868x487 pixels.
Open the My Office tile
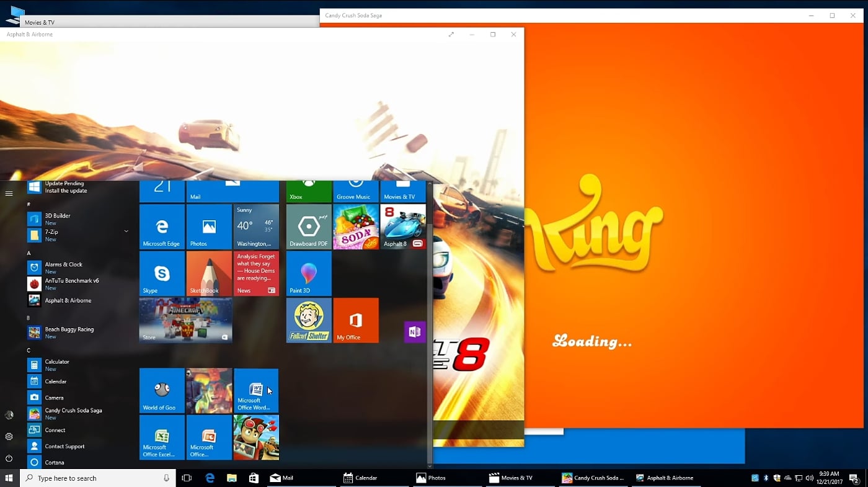[356, 320]
